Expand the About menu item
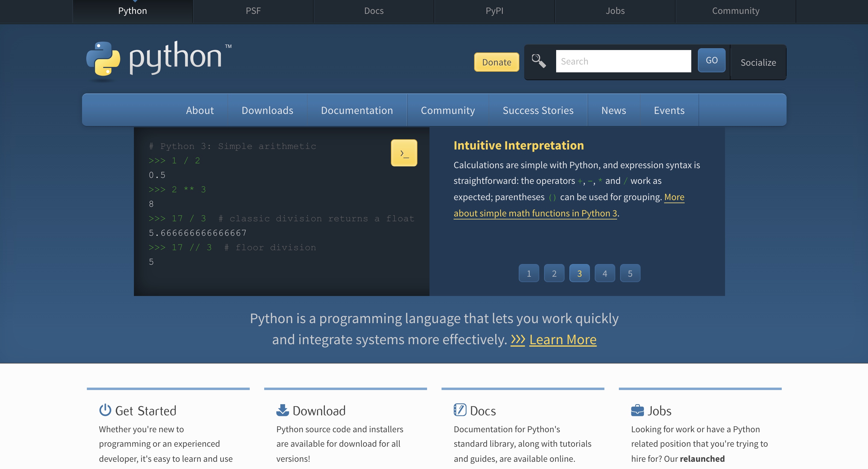 (x=199, y=109)
